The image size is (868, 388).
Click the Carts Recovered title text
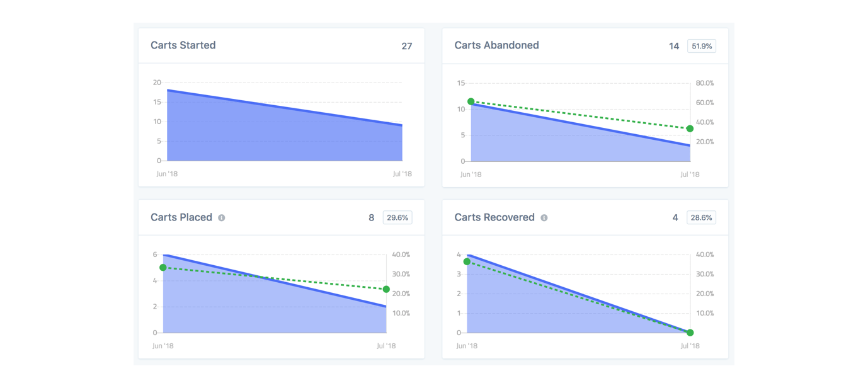(x=494, y=217)
